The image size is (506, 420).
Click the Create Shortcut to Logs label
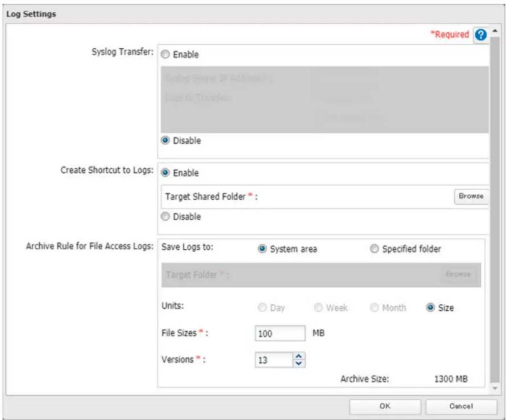[x=107, y=170]
